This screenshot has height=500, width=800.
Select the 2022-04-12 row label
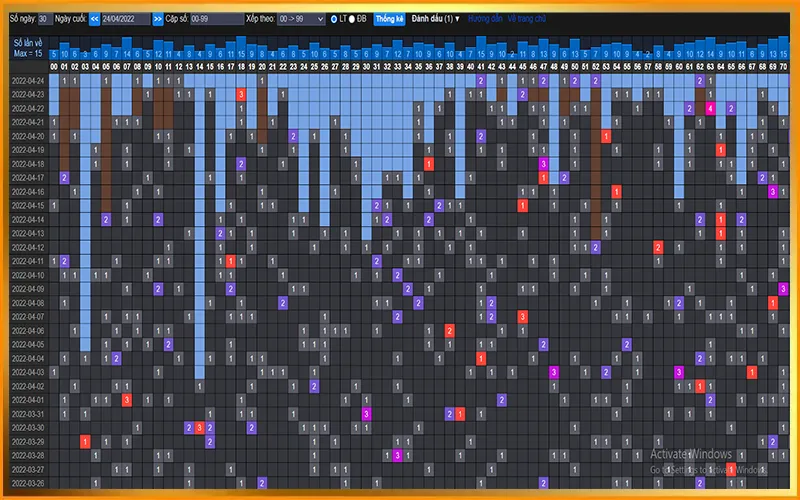click(x=30, y=247)
